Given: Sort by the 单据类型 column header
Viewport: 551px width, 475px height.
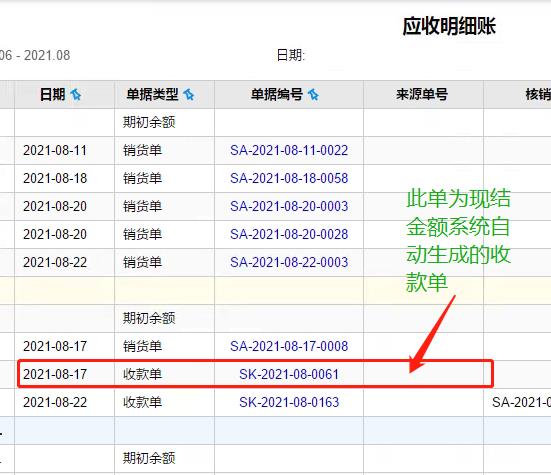Looking at the screenshot, I should [x=152, y=95].
